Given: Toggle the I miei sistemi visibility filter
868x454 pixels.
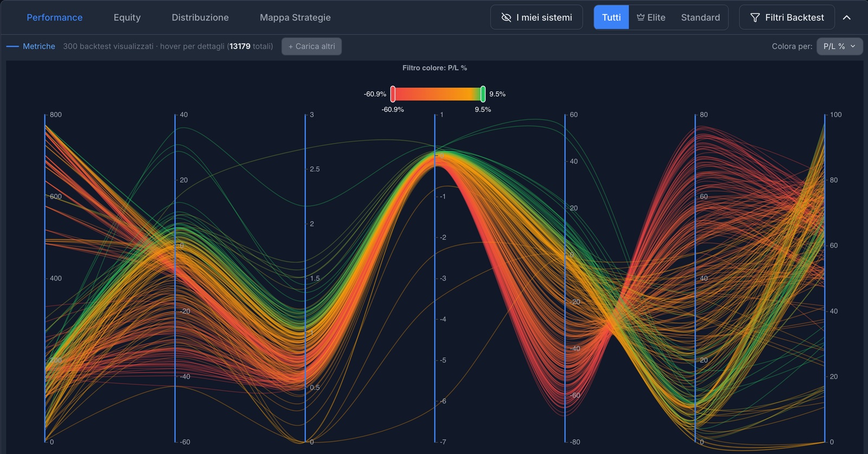Looking at the screenshot, I should point(537,17).
